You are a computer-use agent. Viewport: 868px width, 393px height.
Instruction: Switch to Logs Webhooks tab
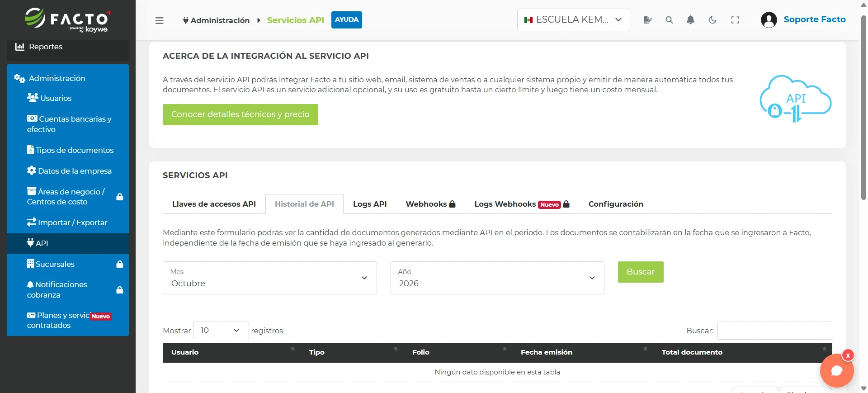[x=522, y=204]
